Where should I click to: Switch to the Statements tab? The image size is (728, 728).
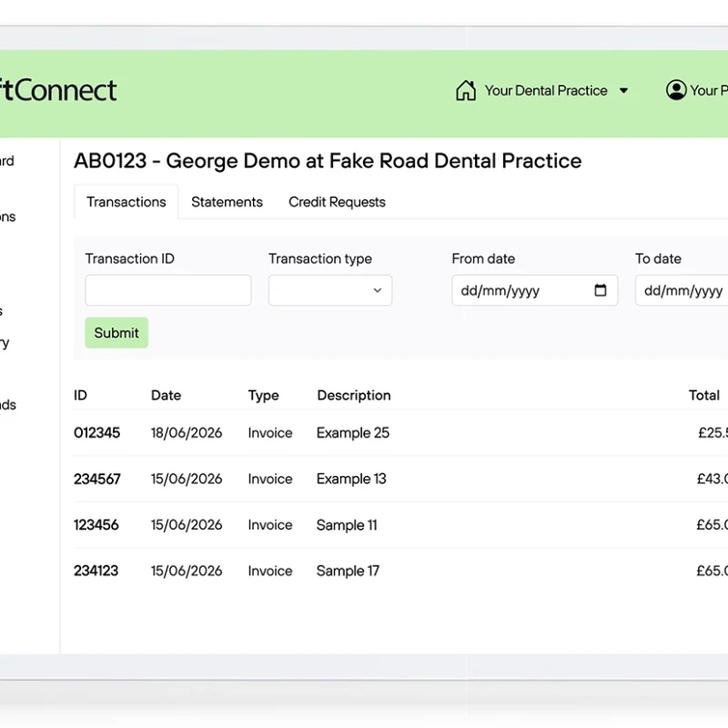pyautogui.click(x=227, y=202)
